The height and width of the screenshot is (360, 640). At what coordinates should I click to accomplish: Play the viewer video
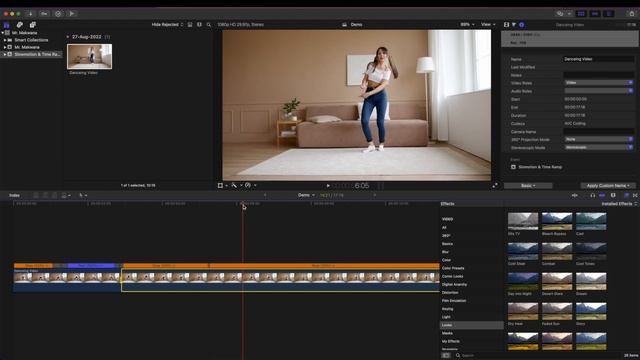(x=328, y=186)
